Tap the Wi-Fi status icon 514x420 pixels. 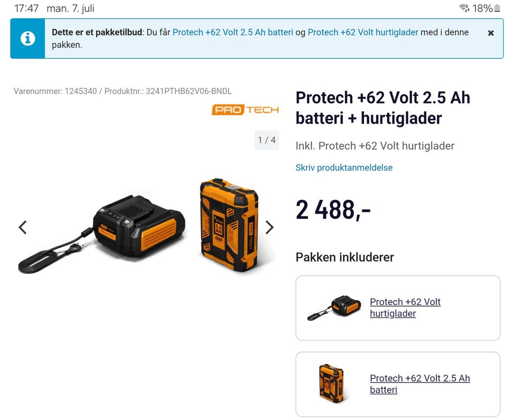click(x=464, y=8)
